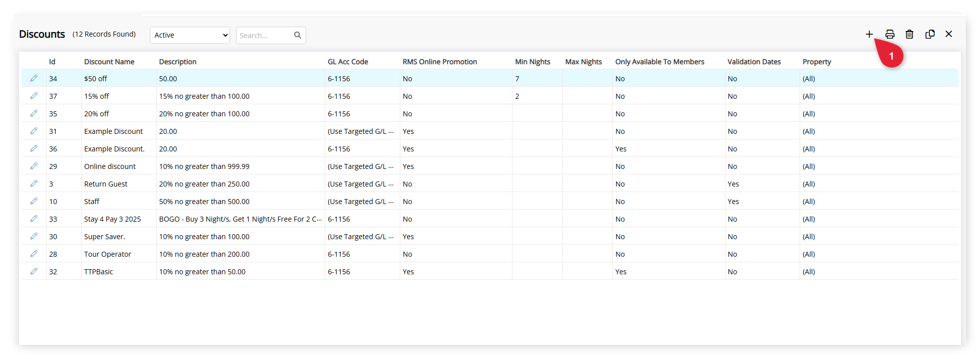
Task: Select the 'Tour Operator' name cell
Action: click(x=108, y=254)
